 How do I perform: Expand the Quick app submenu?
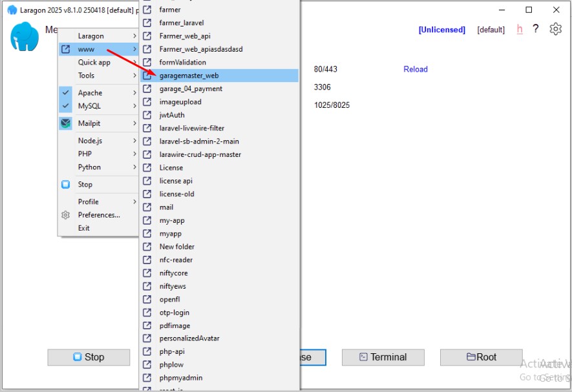(x=98, y=62)
